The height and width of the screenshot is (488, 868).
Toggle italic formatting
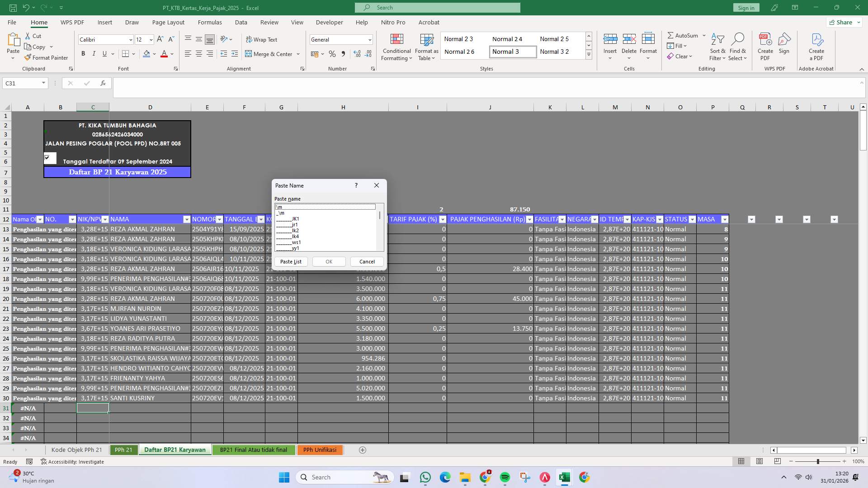(x=94, y=53)
